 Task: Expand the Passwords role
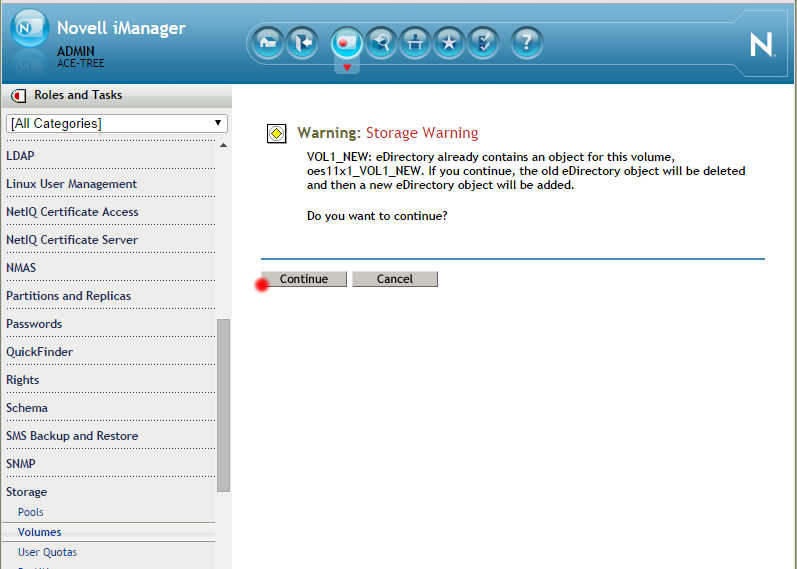click(34, 323)
